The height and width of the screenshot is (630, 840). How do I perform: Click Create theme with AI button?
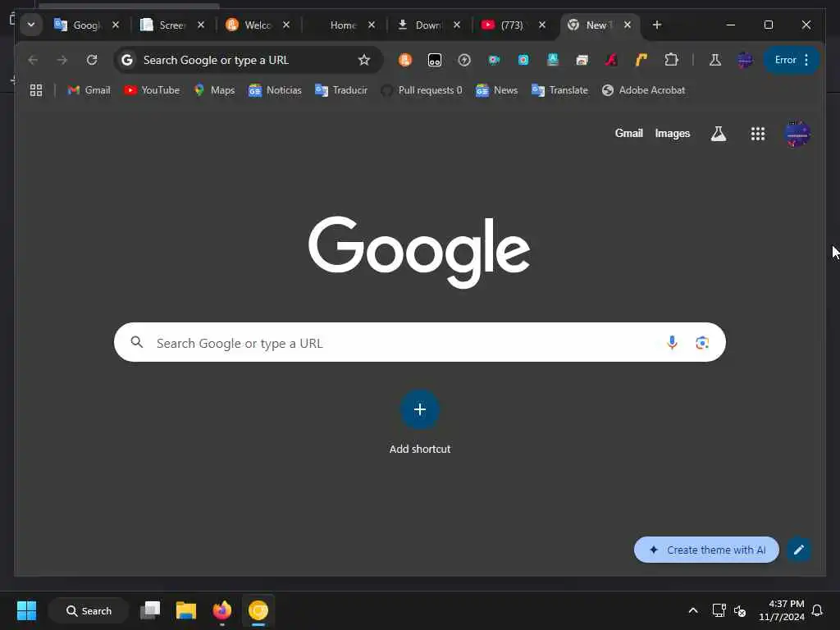pyautogui.click(x=706, y=550)
